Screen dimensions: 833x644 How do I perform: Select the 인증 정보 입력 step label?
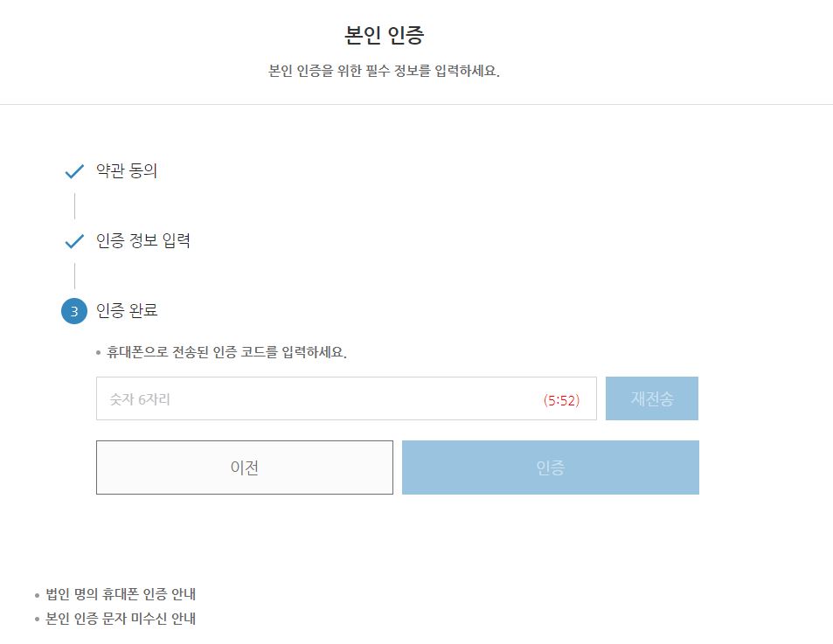click(142, 240)
